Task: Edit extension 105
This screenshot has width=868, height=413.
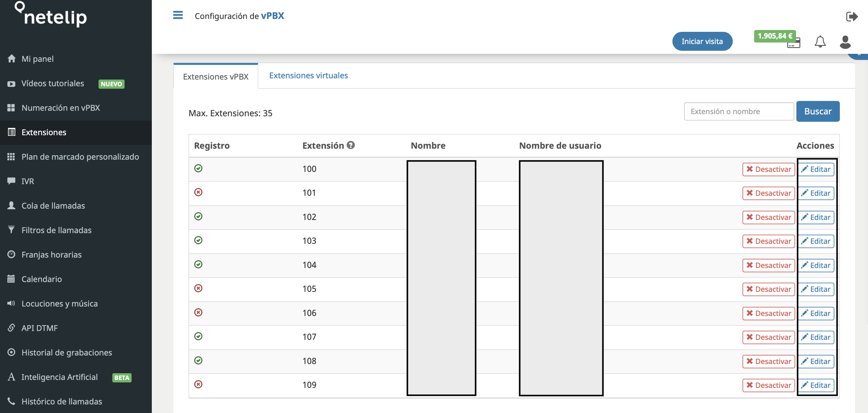Action: tap(816, 289)
